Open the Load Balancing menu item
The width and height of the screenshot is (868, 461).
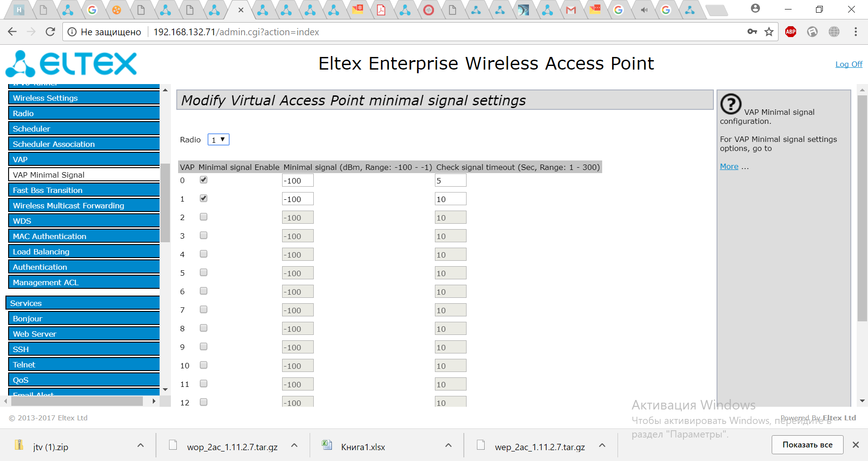pyautogui.click(x=84, y=252)
